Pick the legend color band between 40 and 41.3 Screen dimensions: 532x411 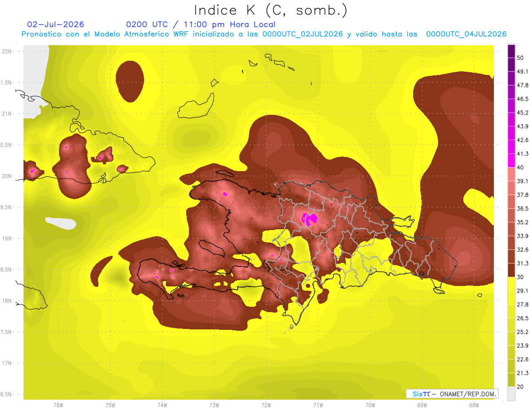click(511, 160)
